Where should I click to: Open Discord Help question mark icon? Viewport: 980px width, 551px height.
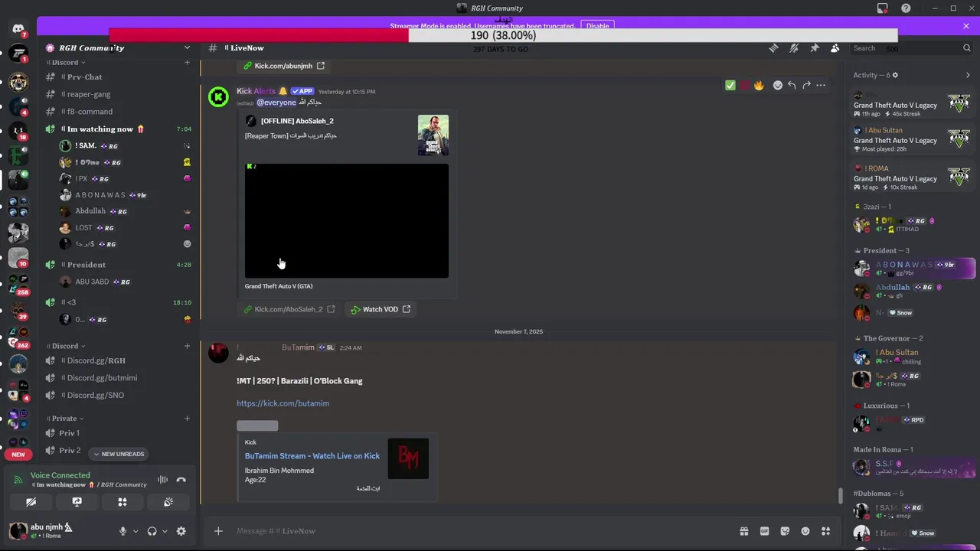[x=906, y=8]
